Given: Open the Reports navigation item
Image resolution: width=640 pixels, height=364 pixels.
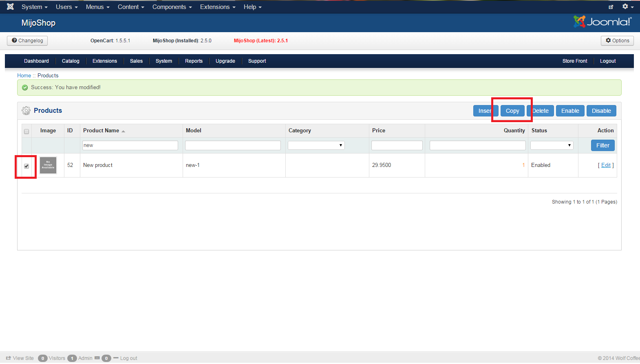Looking at the screenshot, I should point(194,61).
